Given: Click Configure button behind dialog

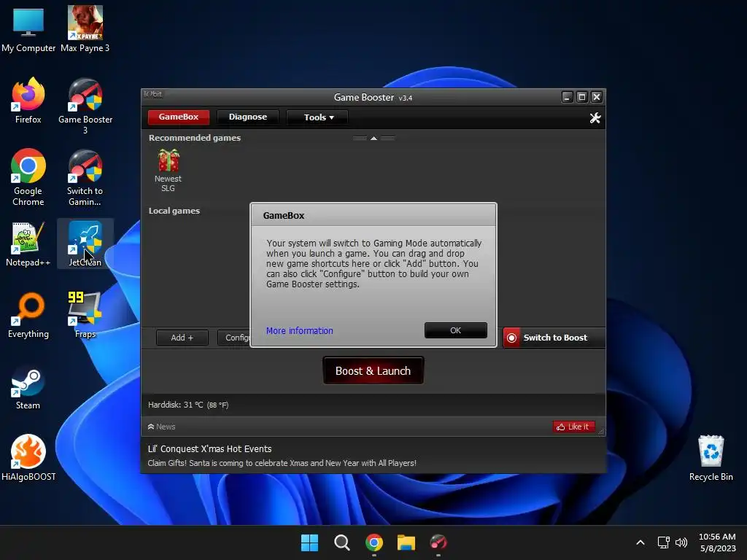Looking at the screenshot, I should pos(234,338).
